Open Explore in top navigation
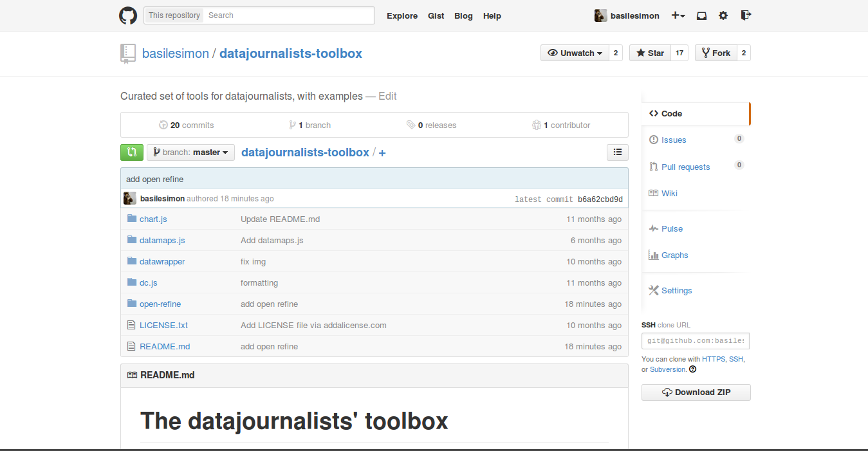The width and height of the screenshot is (868, 451). pos(402,15)
